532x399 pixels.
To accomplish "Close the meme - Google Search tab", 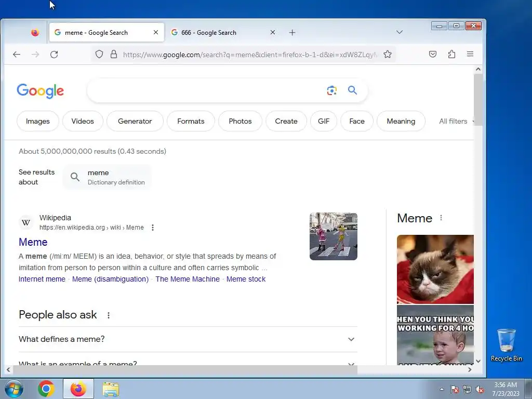I will coord(156,32).
